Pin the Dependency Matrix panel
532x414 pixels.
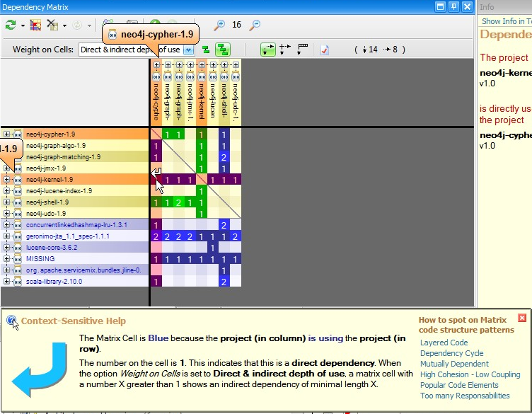(453, 6)
